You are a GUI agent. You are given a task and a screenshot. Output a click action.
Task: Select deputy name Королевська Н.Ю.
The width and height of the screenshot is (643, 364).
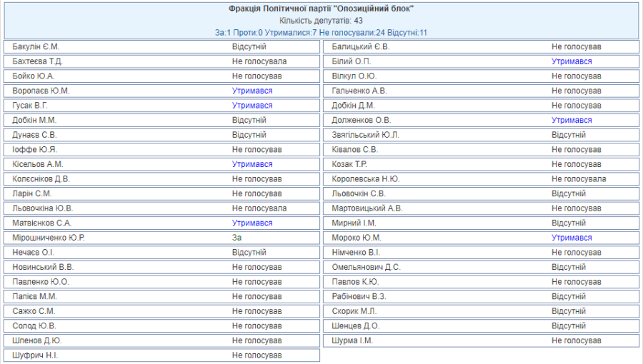click(366, 178)
